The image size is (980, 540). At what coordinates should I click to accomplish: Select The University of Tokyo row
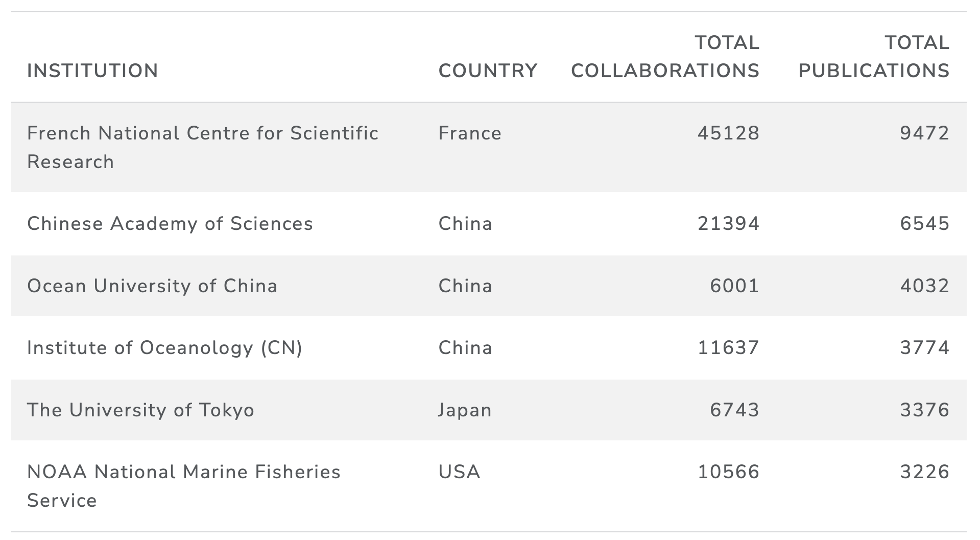[489, 410]
